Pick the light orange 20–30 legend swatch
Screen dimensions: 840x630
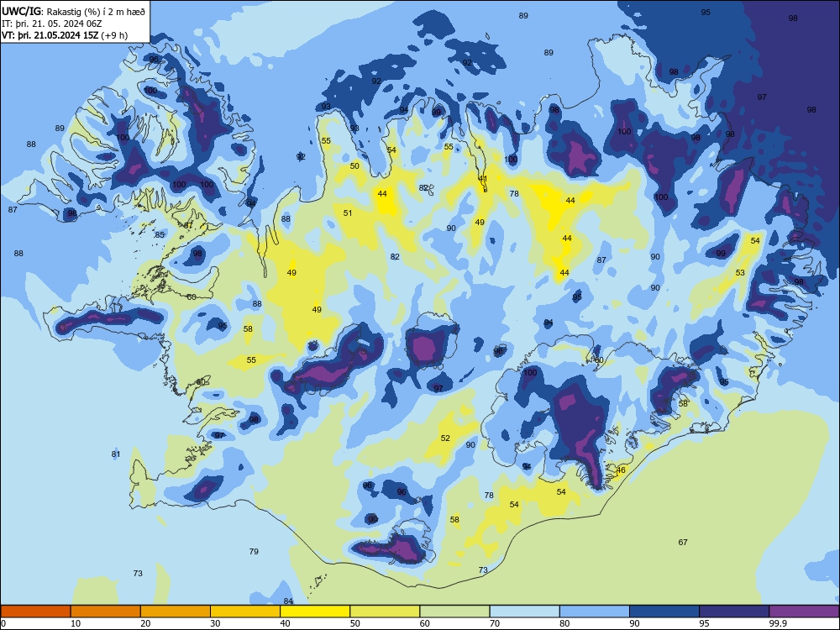176,612
